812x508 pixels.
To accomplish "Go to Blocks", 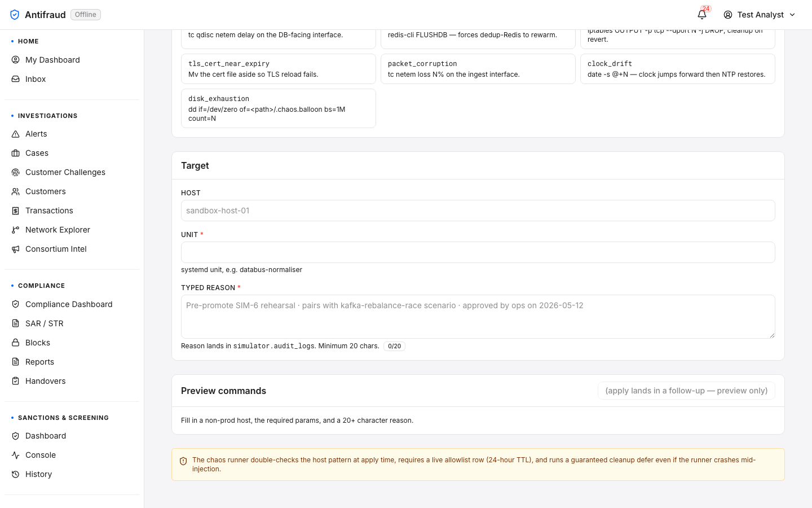I will pyautogui.click(x=38, y=343).
